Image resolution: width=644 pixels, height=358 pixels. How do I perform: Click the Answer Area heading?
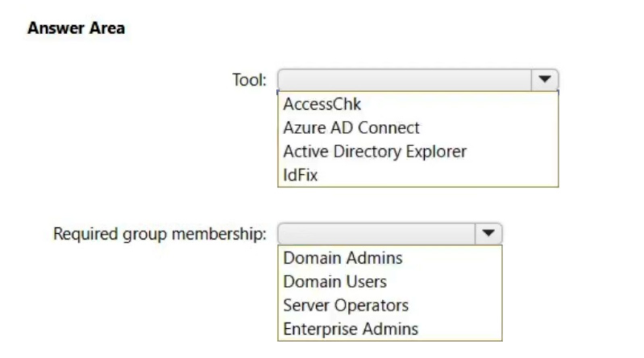click(x=76, y=28)
